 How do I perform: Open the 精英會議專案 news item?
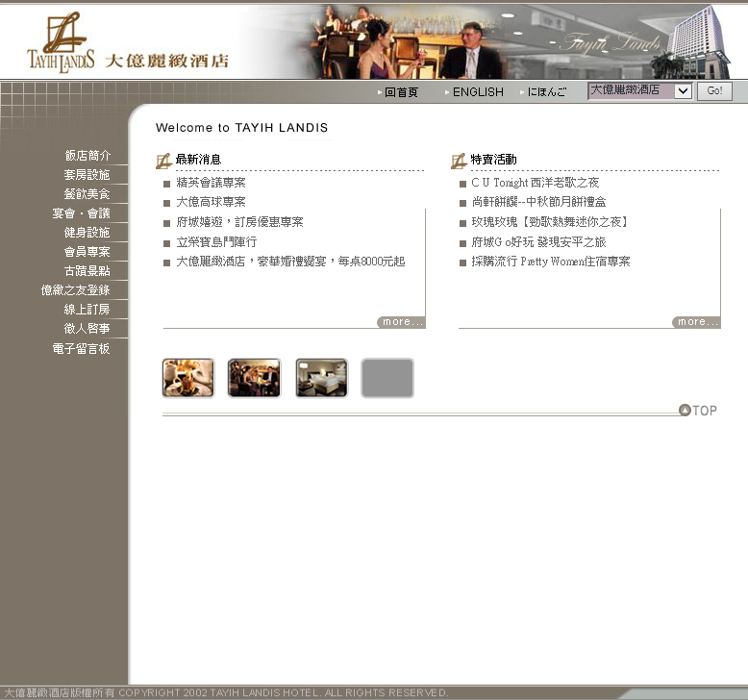tap(211, 183)
